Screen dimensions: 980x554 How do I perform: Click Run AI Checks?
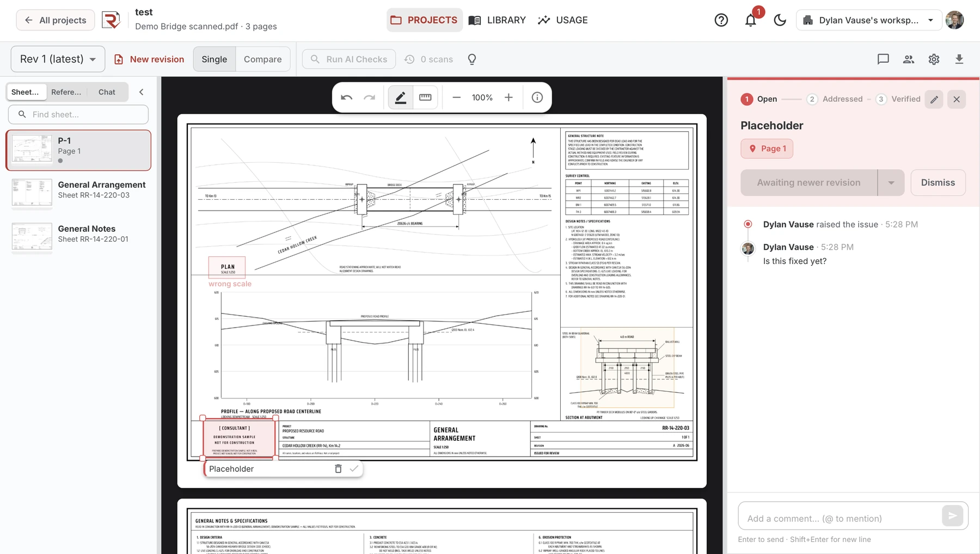pos(348,59)
